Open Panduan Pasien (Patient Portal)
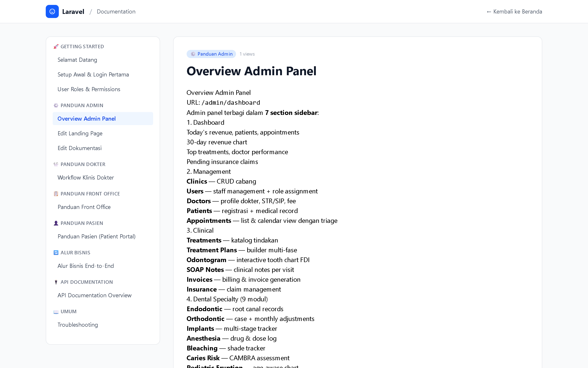This screenshot has height=368, width=588. click(x=103, y=237)
